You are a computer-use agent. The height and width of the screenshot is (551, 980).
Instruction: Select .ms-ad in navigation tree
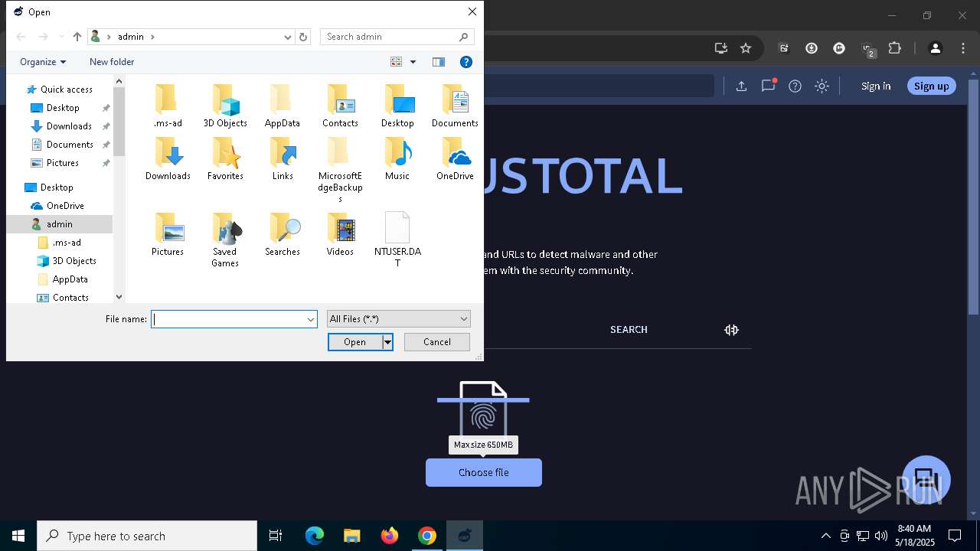[67, 243]
